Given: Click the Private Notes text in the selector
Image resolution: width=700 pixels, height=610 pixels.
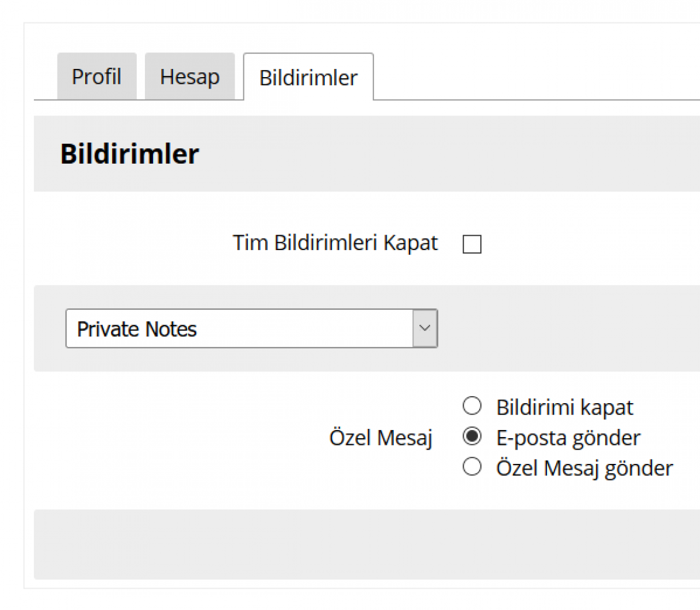Looking at the screenshot, I should (x=137, y=329).
